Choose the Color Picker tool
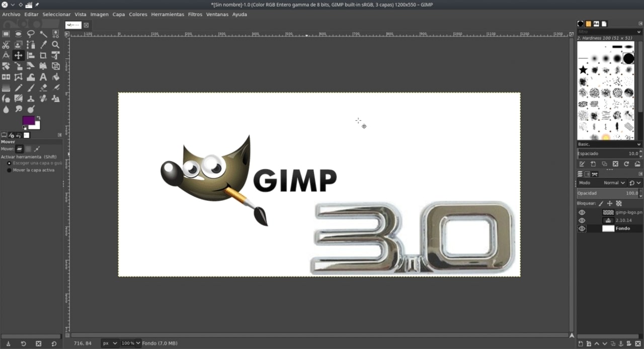 43,45
